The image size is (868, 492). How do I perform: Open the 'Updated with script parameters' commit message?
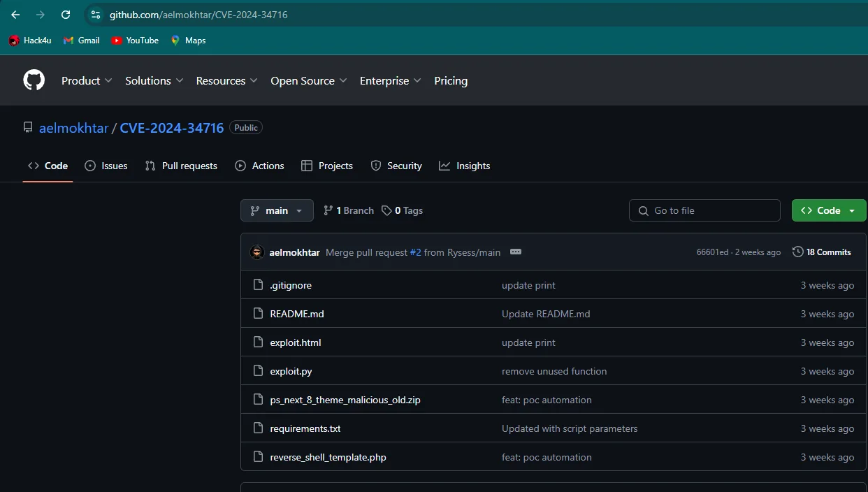pyautogui.click(x=570, y=428)
